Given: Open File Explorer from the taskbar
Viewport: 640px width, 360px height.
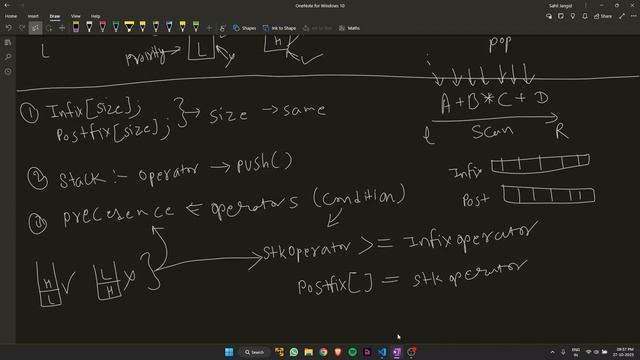Looking at the screenshot, I should point(309,352).
